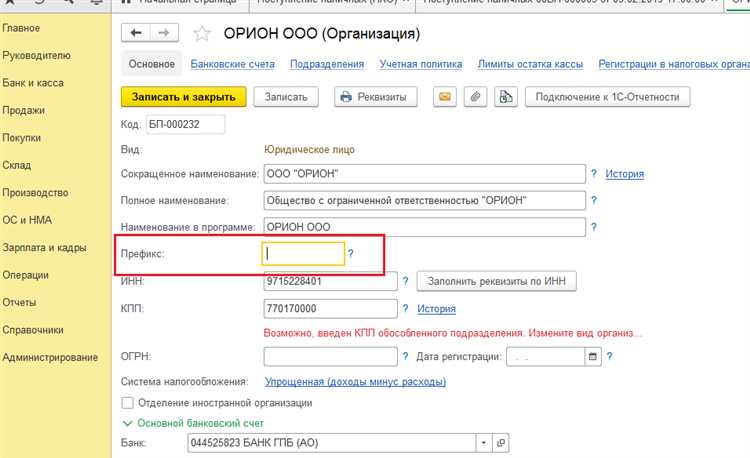
Task: Click the Юридическое лицо value text
Action: tap(309, 150)
